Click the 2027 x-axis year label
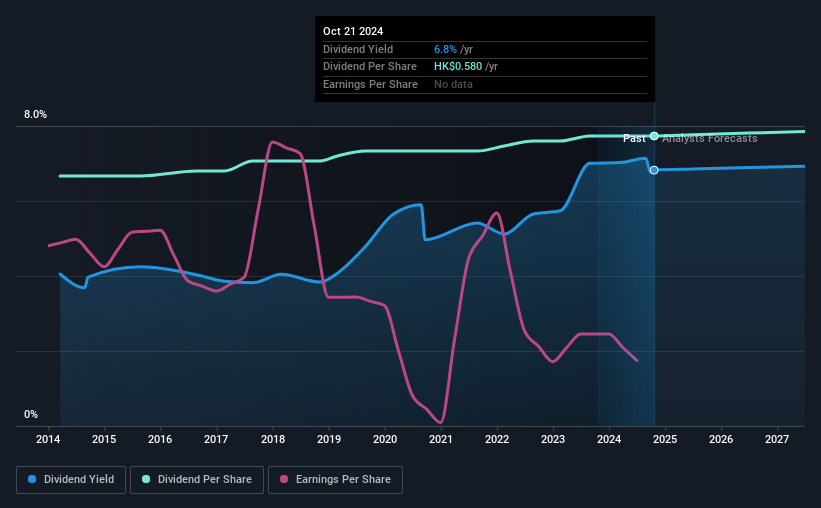The height and width of the screenshot is (508, 821). coord(777,439)
